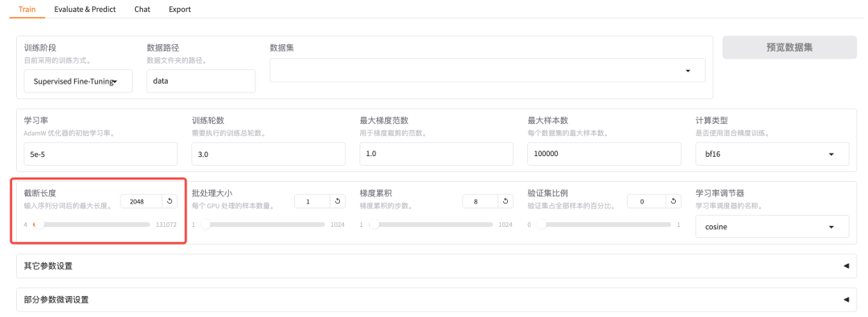Click the 梯度累积 slider handle
Image resolution: width=868 pixels, height=317 pixels.
point(374,224)
